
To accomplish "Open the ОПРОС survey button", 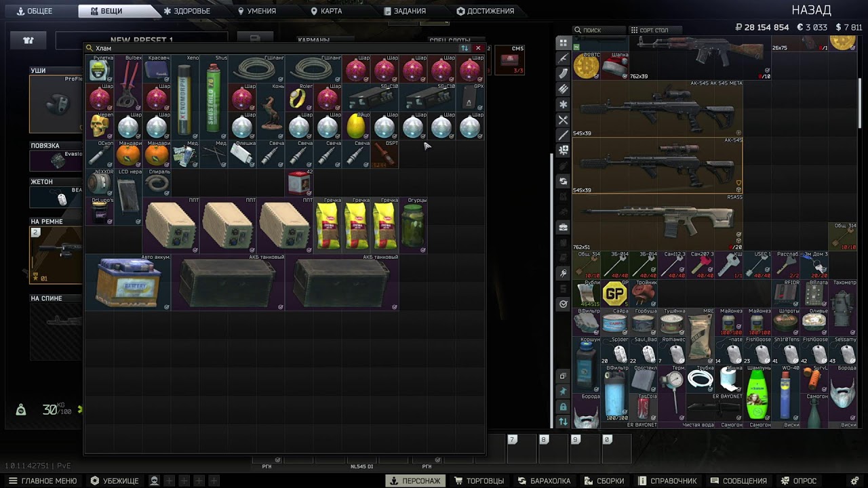I will pos(798,481).
